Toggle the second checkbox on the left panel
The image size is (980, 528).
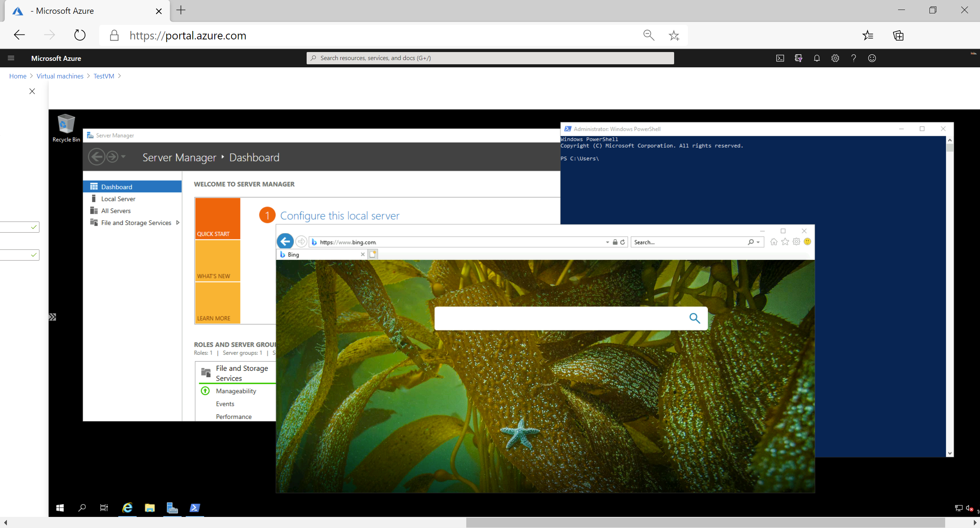coord(33,255)
